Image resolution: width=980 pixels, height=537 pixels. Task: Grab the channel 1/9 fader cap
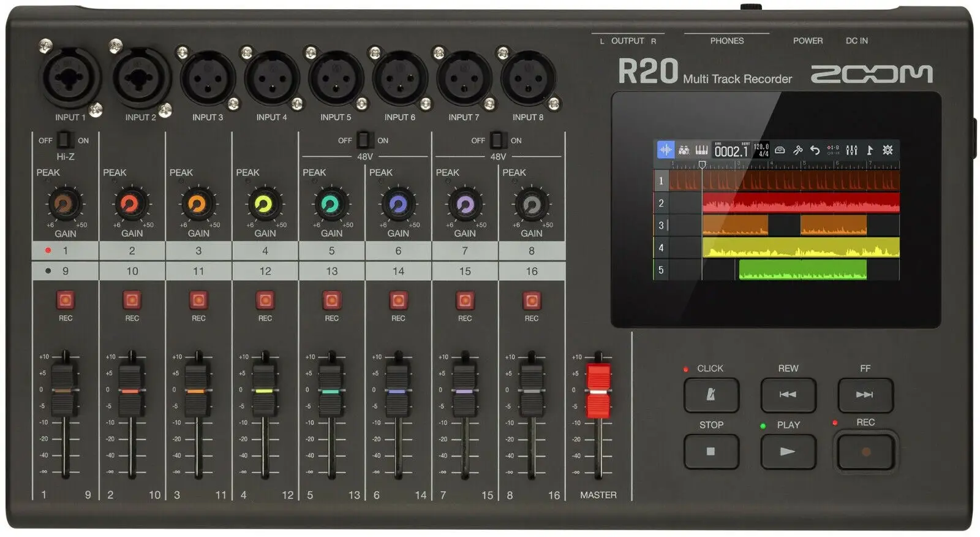63,390
